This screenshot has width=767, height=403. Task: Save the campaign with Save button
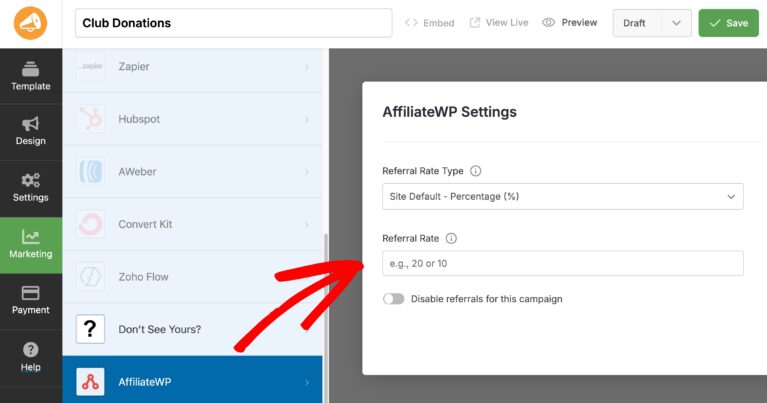coord(728,23)
